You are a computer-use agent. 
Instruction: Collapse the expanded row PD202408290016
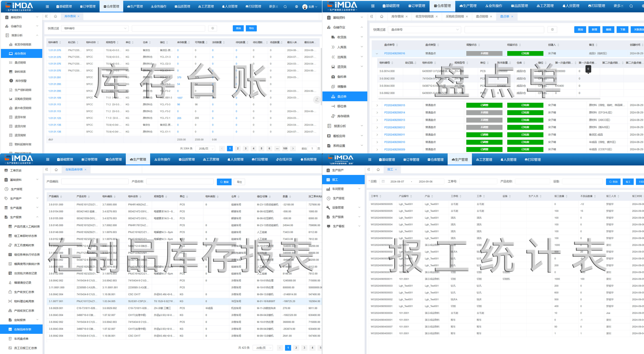(377, 54)
